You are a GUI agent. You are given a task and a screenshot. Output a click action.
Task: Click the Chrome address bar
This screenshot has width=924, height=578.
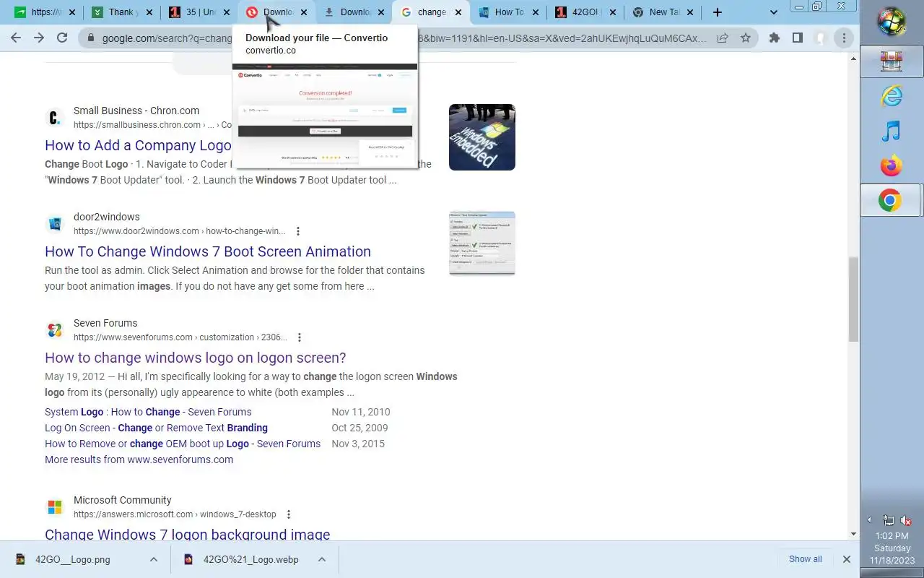[404, 38]
